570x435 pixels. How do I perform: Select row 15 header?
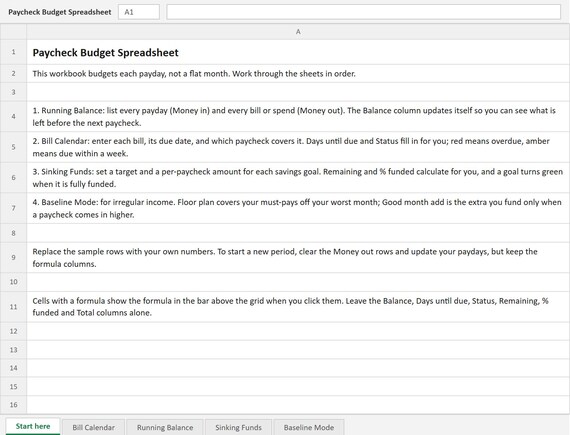click(x=13, y=386)
